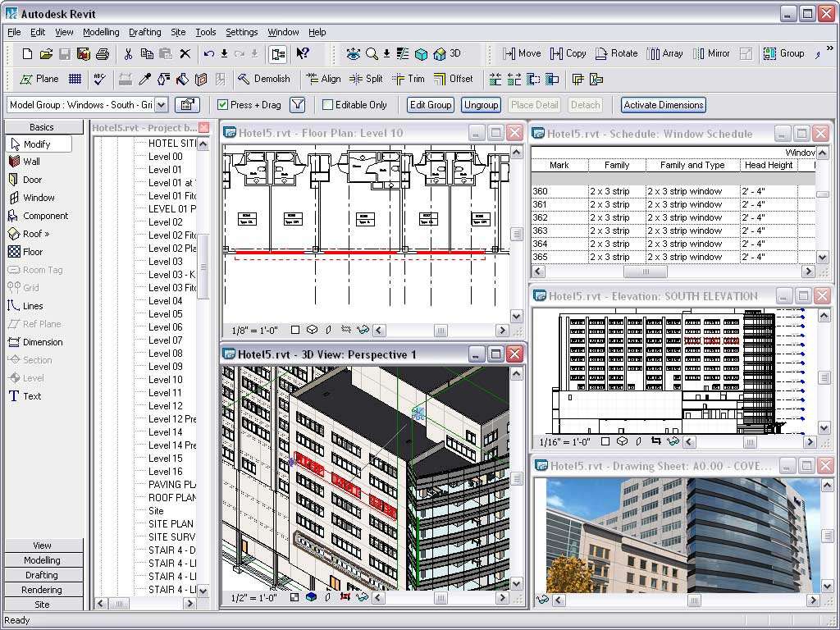Viewport: 840px width, 630px height.
Task: Select the Array tool
Action: [664, 53]
